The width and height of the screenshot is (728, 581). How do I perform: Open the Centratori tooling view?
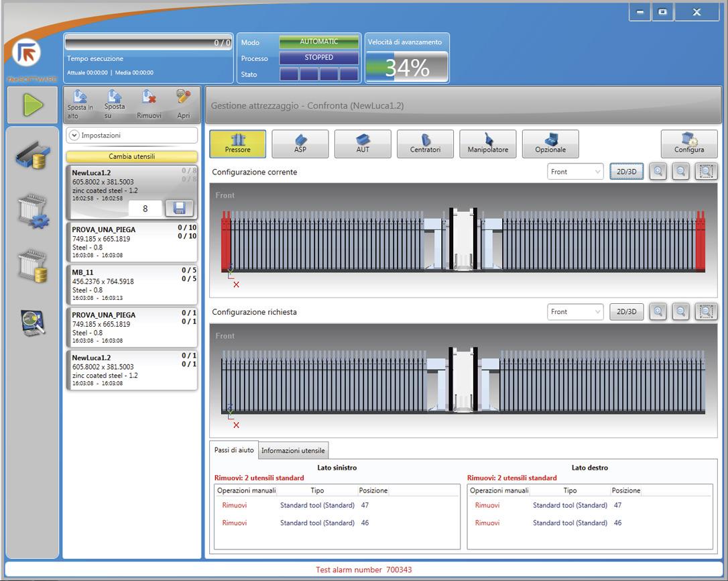[425, 143]
